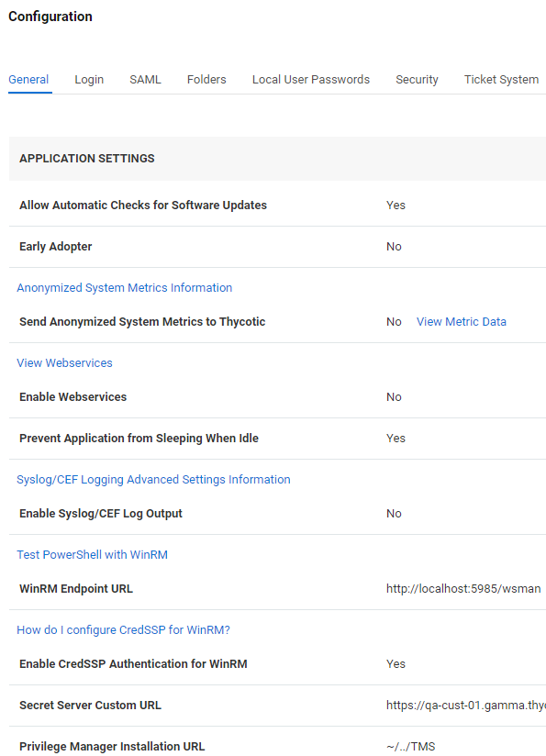The height and width of the screenshot is (756, 546).
Task: Go to the Security tab
Action: [417, 80]
